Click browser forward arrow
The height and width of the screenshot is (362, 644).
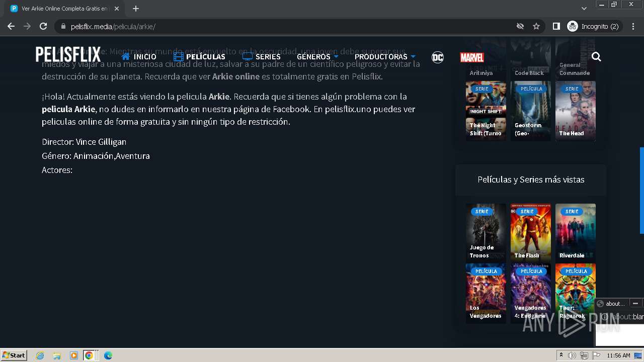pyautogui.click(x=27, y=26)
